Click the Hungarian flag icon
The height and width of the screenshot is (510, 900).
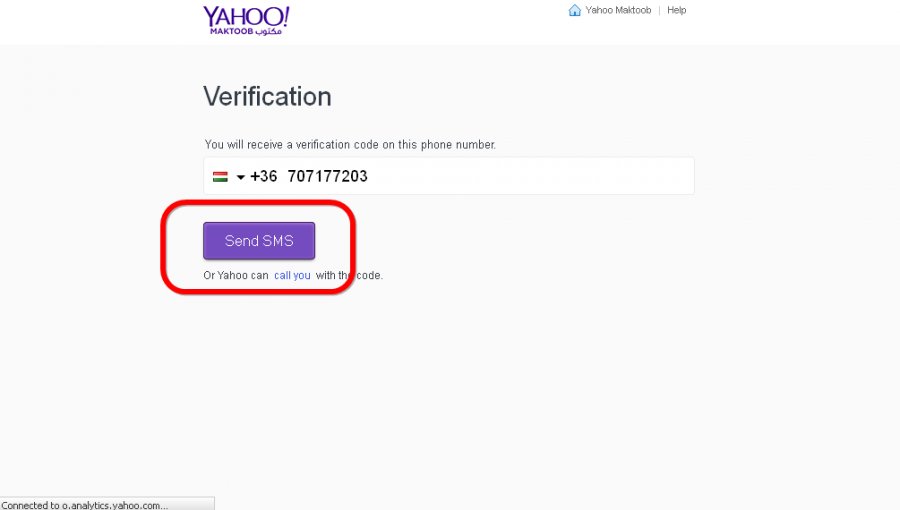click(x=220, y=177)
